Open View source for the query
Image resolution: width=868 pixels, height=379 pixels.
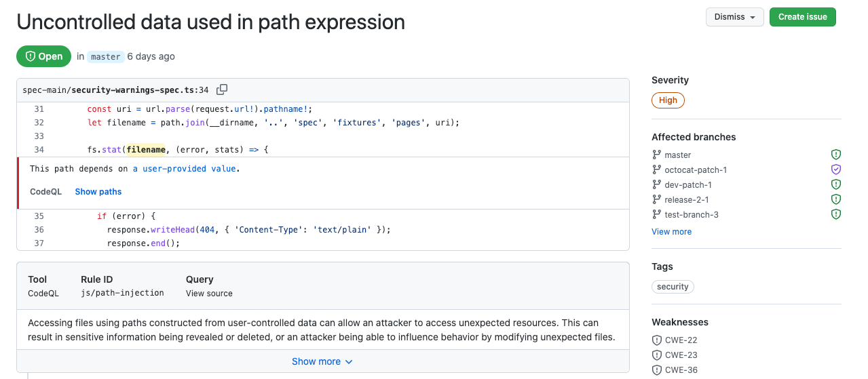point(209,294)
